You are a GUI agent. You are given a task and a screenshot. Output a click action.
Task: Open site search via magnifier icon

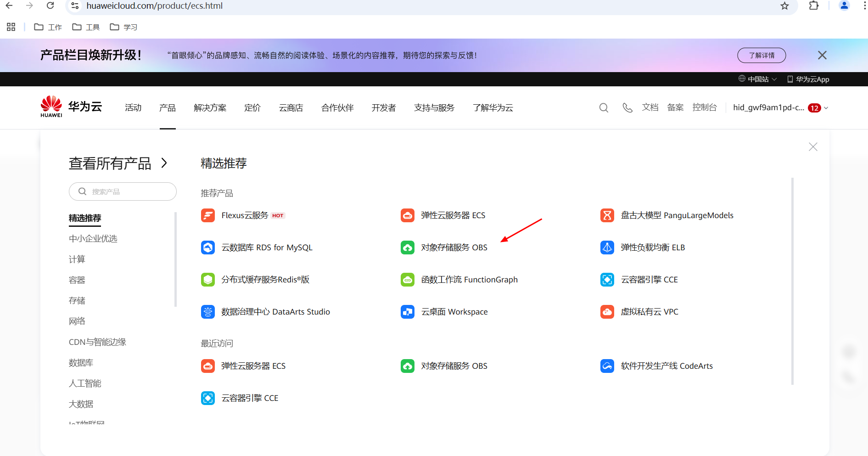click(x=604, y=108)
